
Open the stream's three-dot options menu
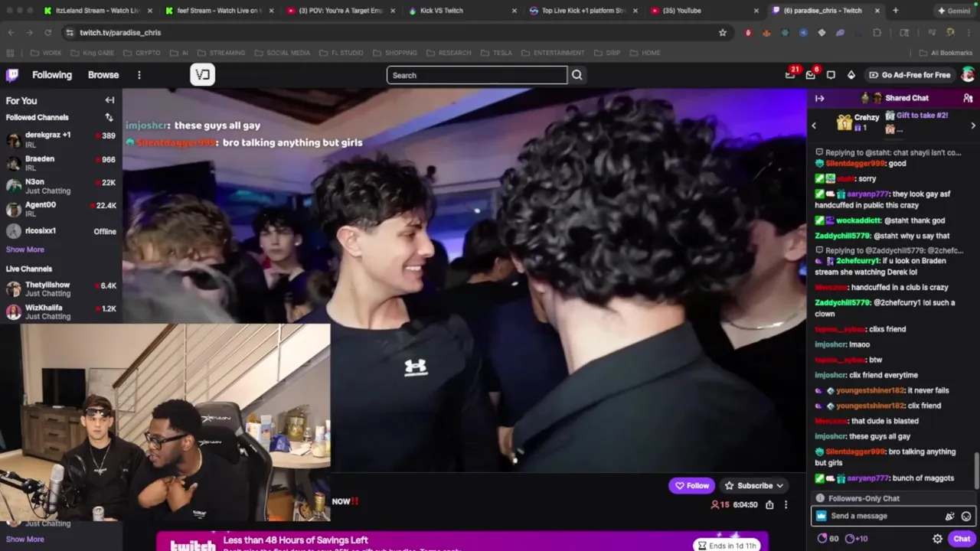point(786,505)
